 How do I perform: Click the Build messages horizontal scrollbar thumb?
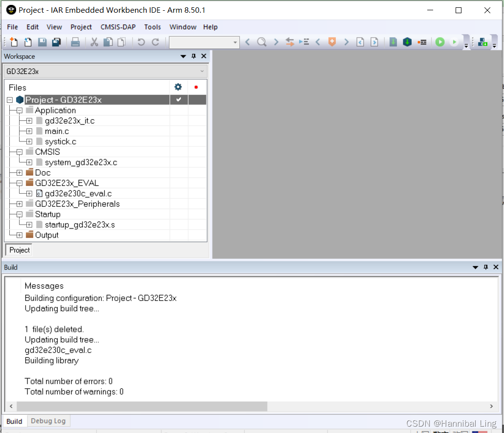(142, 406)
